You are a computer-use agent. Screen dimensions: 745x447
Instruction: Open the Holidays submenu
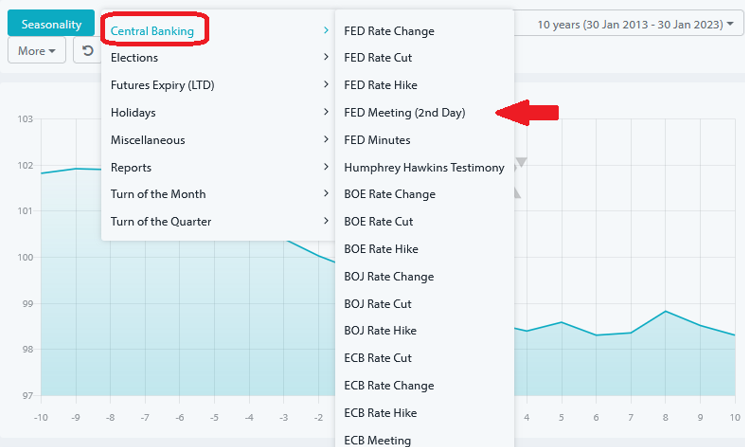133,112
